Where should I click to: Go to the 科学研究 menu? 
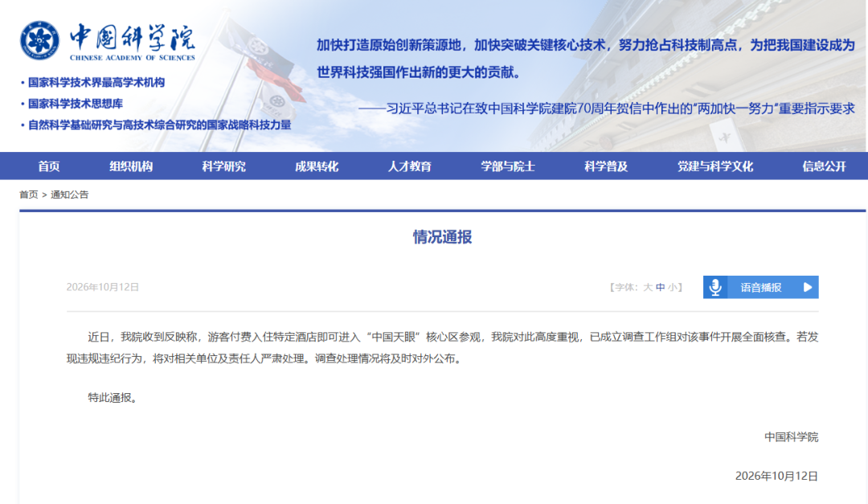coord(223,166)
